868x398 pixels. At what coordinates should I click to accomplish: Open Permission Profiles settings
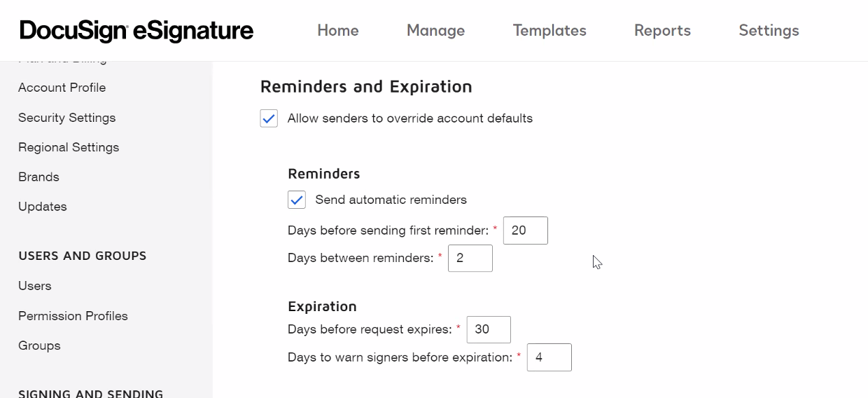point(73,316)
